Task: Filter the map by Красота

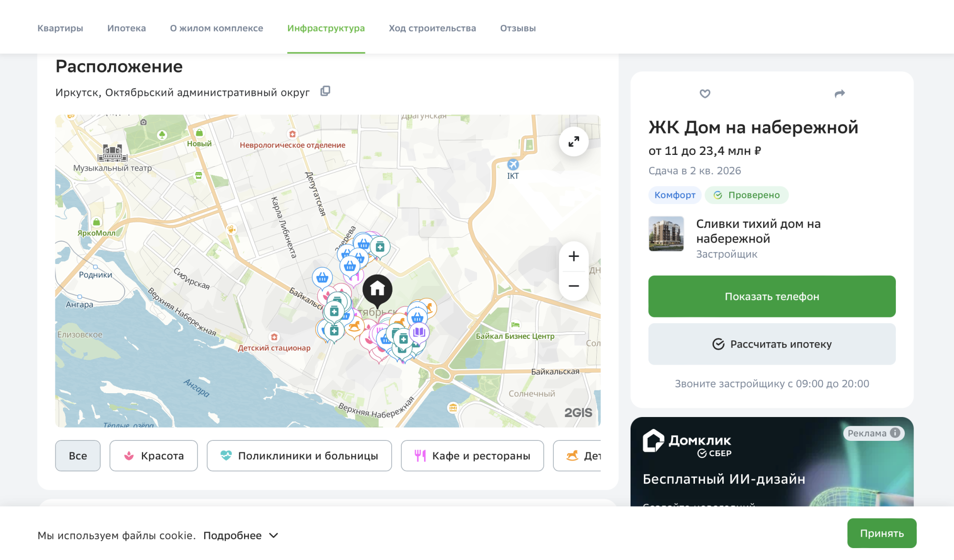Action: point(154,456)
